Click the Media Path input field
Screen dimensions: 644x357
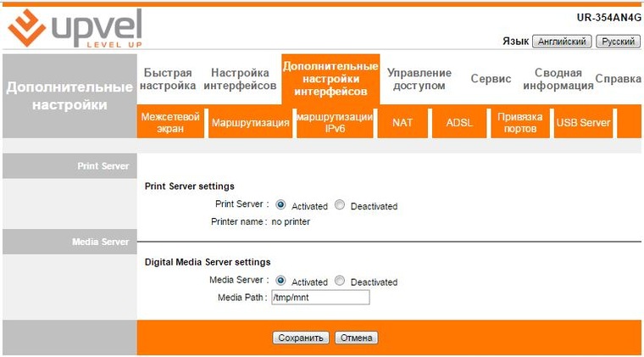[319, 298]
